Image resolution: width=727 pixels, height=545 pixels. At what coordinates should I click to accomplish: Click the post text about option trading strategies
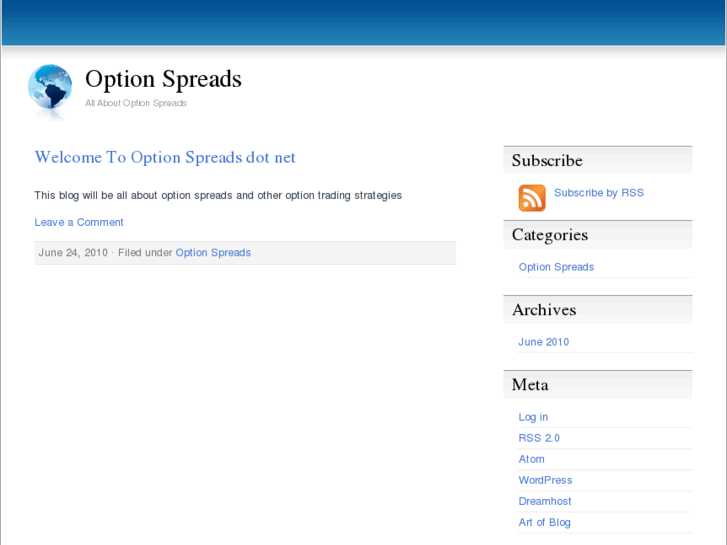[218, 195]
